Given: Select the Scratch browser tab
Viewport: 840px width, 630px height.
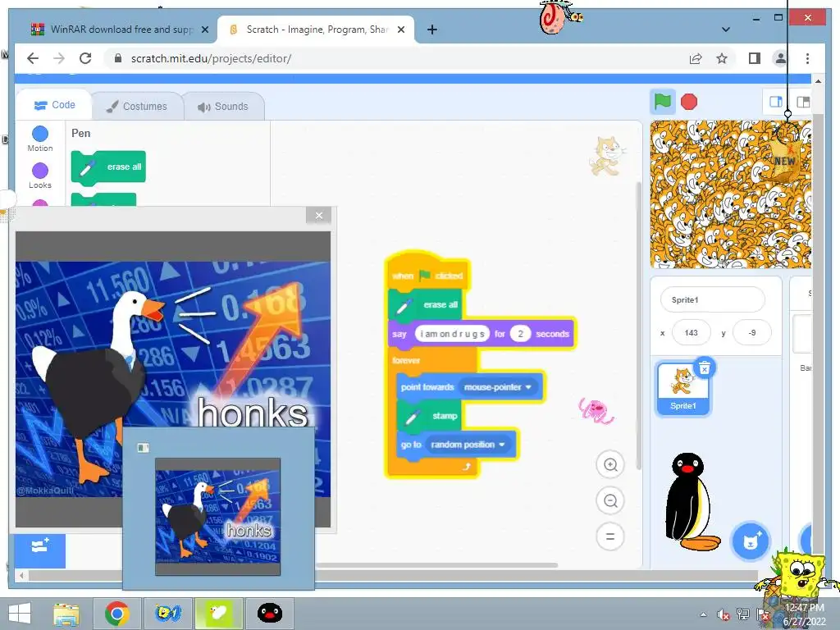Looking at the screenshot, I should pos(317,30).
